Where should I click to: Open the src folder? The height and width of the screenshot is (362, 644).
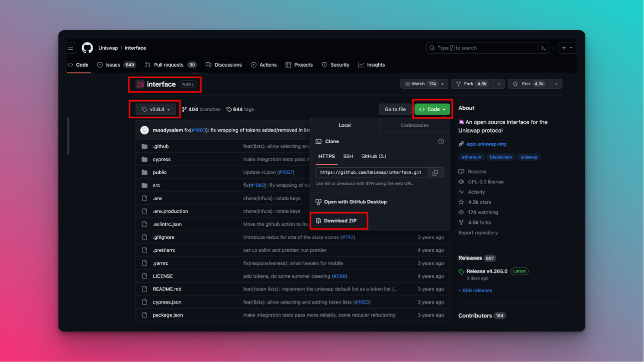[156, 186]
